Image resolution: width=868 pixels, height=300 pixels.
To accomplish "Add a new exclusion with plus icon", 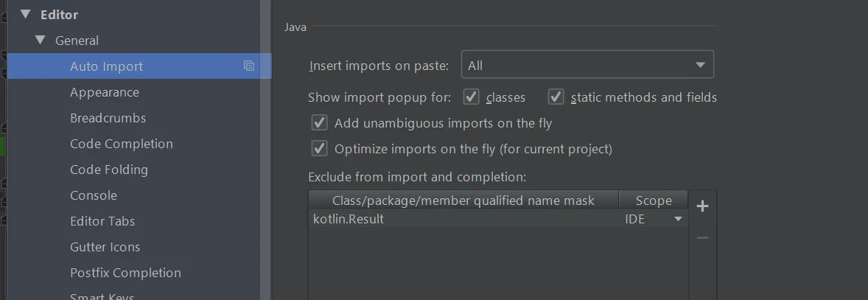I will [x=702, y=206].
